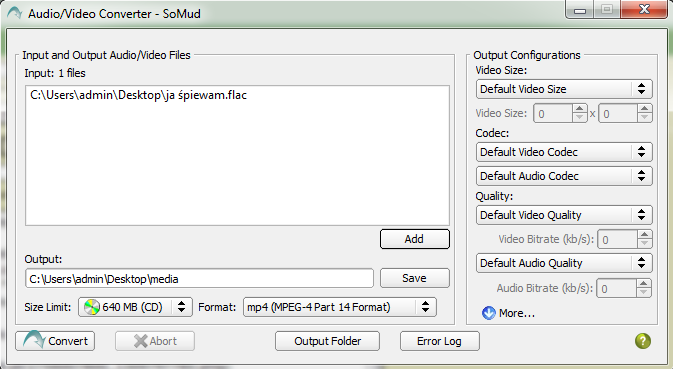Open the Format mp4 dropdown
This screenshot has height=369, width=673.
pyautogui.click(x=340, y=307)
